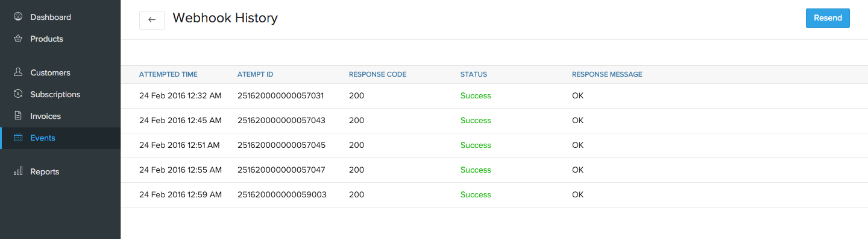Click response code 200 for 12:45 AM
The image size is (868, 239).
356,121
